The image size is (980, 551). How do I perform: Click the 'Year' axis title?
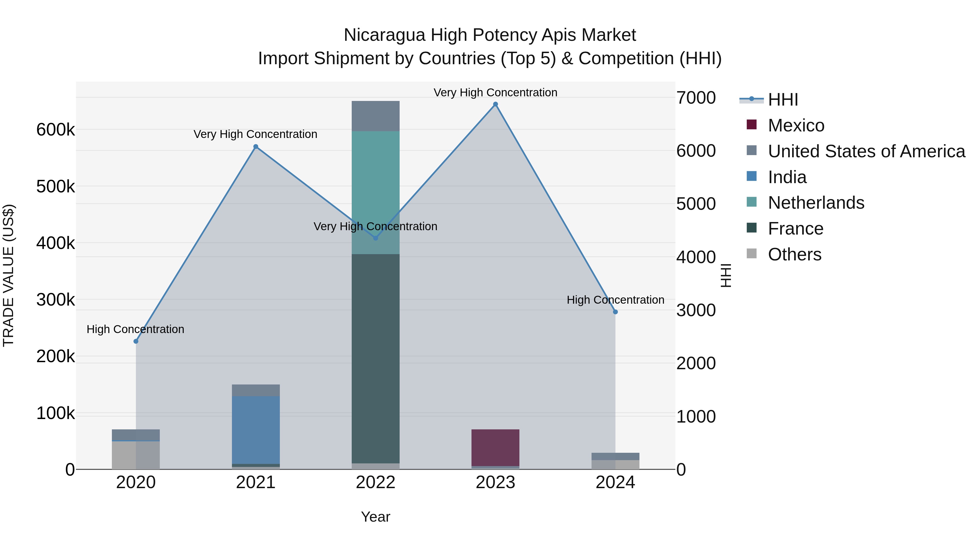pyautogui.click(x=375, y=517)
